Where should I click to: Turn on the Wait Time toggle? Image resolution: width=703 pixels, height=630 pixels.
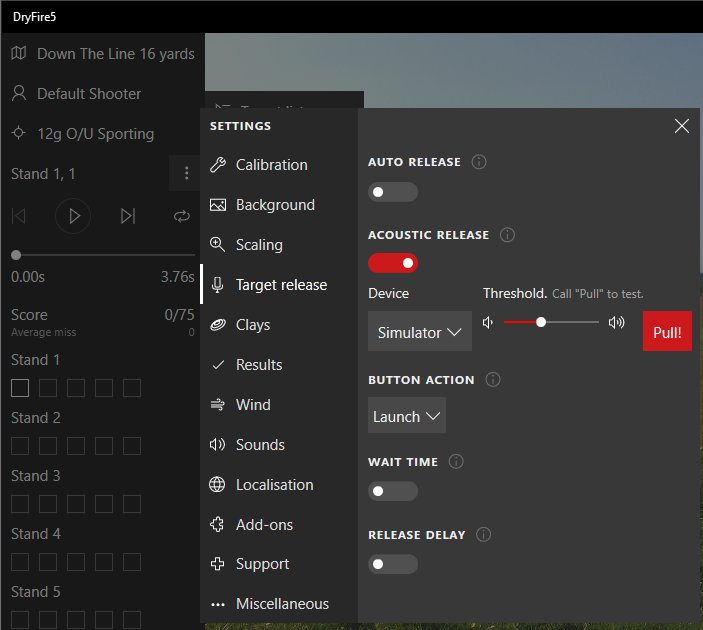pyautogui.click(x=392, y=491)
